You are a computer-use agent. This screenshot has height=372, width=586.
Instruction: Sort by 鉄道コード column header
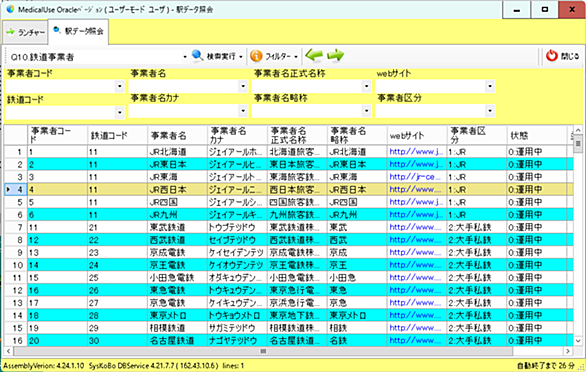[x=117, y=135]
